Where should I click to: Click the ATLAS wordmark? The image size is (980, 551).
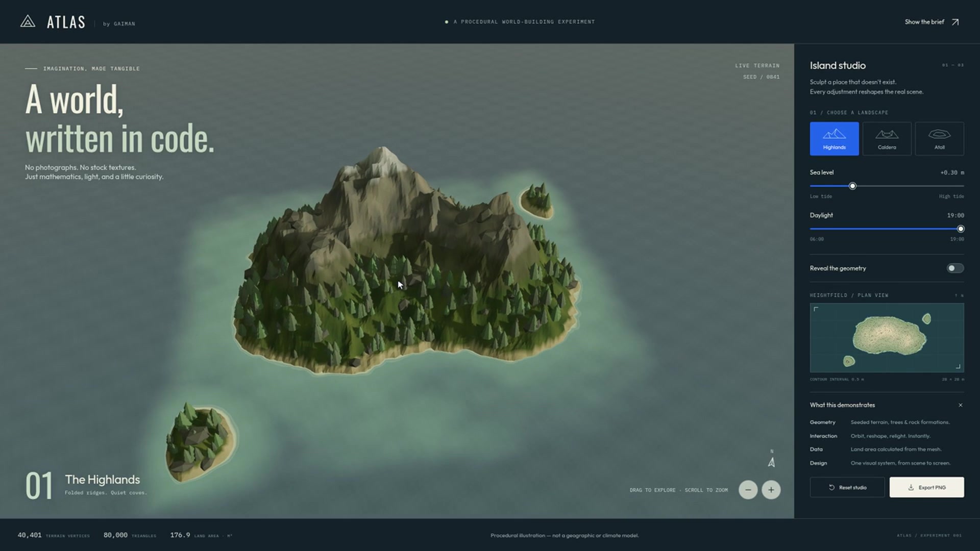66,22
